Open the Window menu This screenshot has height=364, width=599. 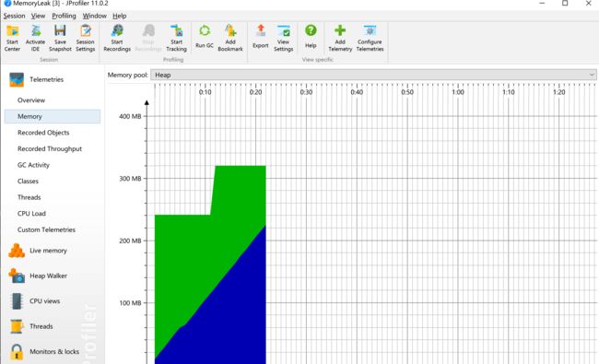tap(94, 16)
